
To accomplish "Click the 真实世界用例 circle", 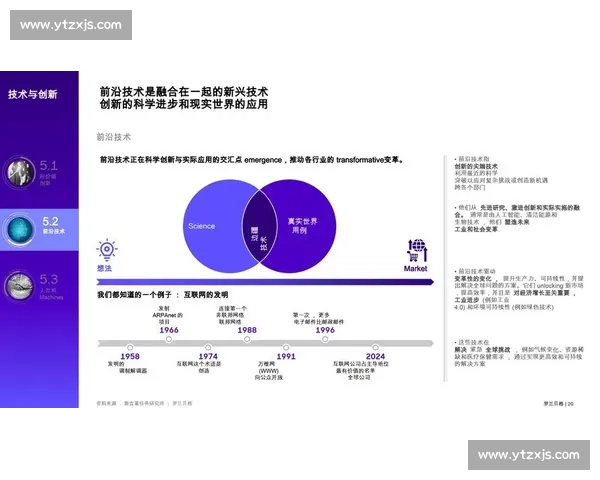I will tap(306, 226).
